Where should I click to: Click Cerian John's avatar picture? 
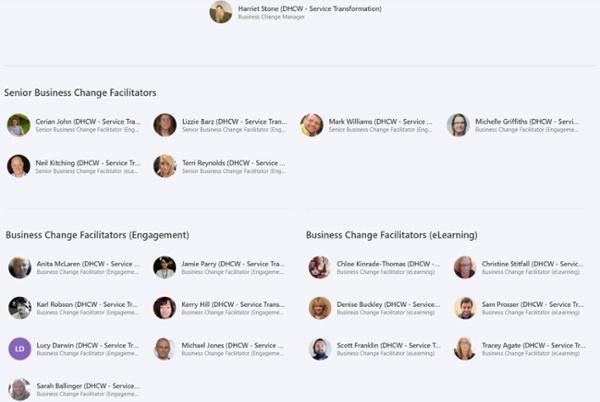tap(18, 125)
